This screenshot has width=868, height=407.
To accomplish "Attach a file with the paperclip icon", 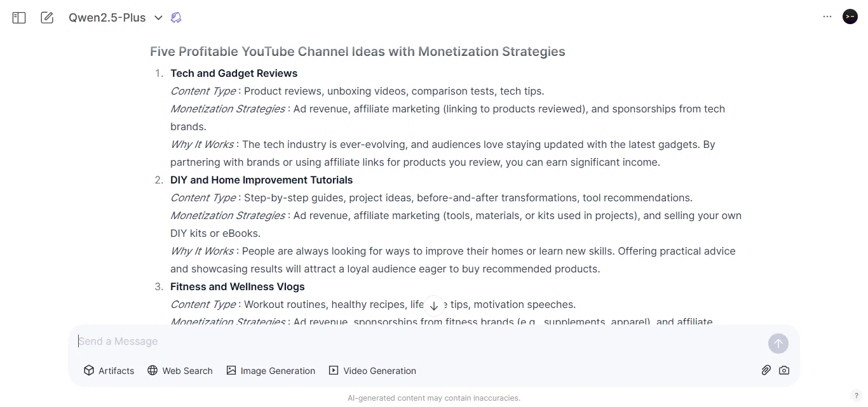I will [x=766, y=370].
